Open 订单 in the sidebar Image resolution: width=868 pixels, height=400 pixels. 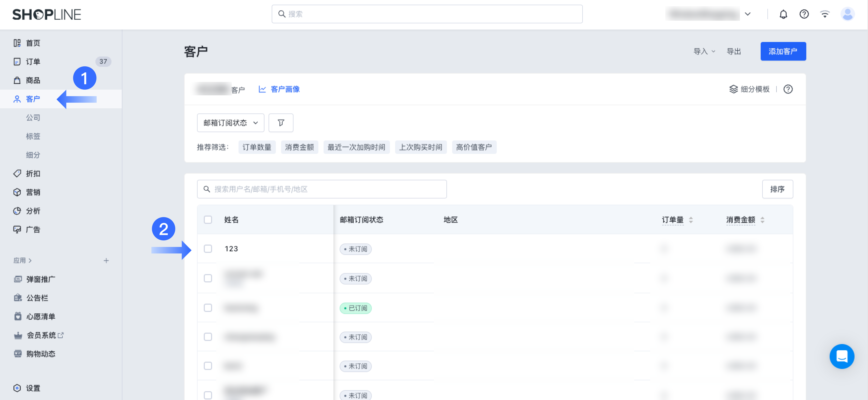pos(33,62)
